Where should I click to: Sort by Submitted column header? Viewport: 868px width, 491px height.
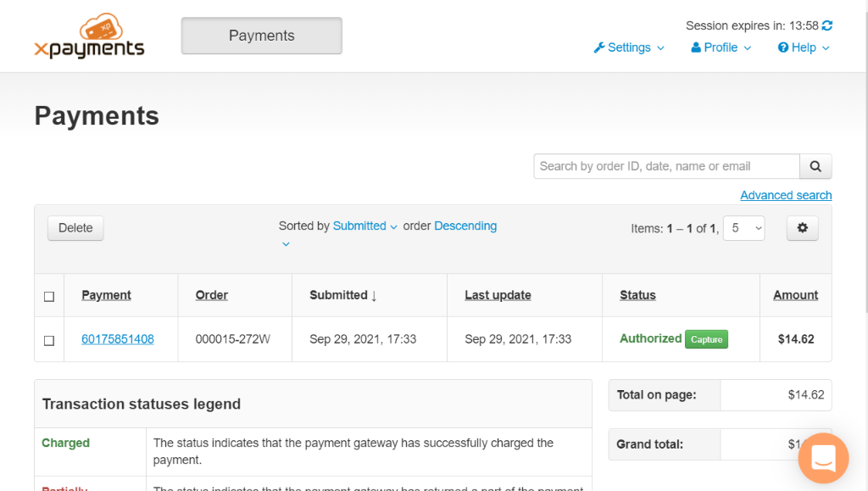tap(342, 295)
